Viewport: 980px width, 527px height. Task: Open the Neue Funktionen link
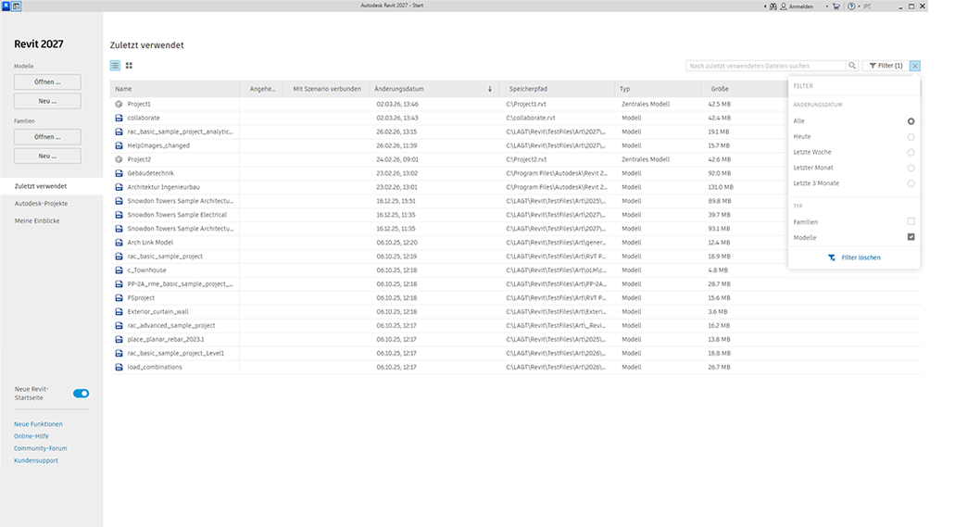(x=38, y=424)
